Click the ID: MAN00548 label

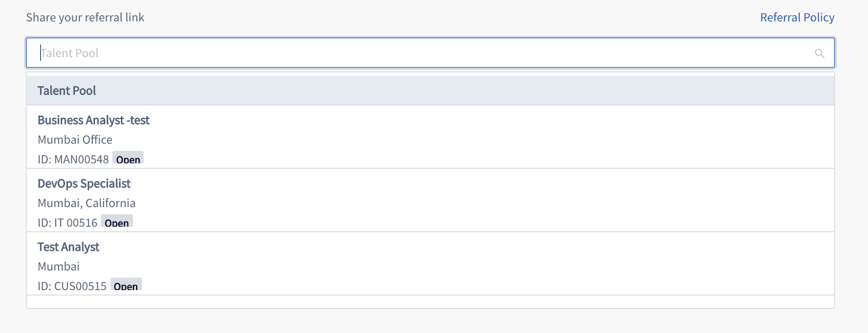73,159
